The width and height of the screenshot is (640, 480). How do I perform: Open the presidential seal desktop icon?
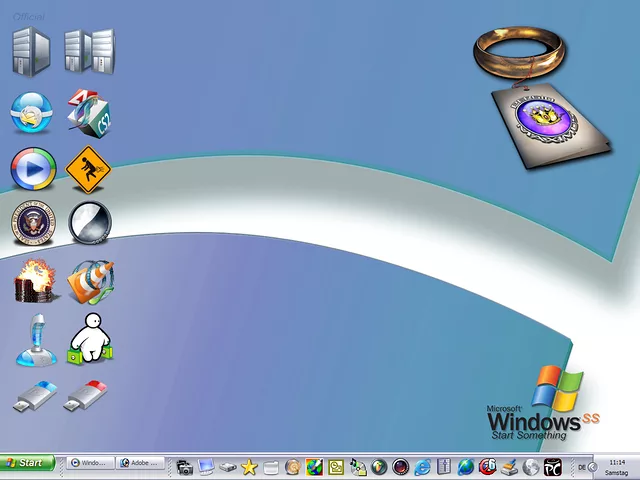32,223
